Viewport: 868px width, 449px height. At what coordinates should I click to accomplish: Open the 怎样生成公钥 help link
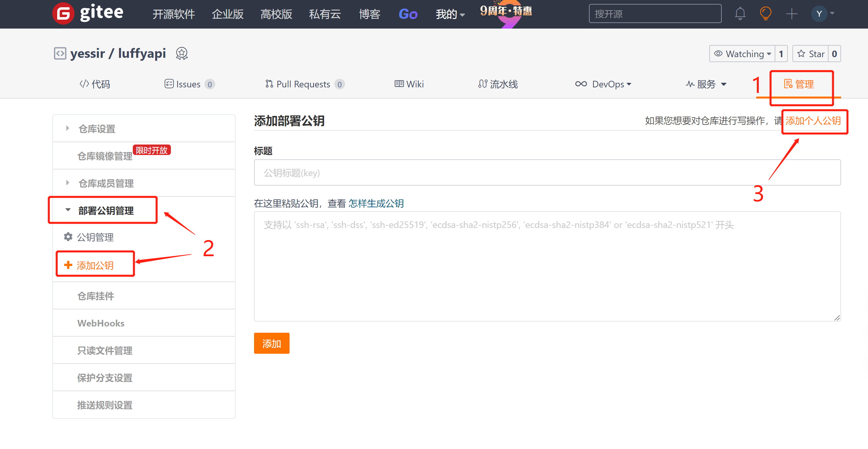[x=376, y=203]
